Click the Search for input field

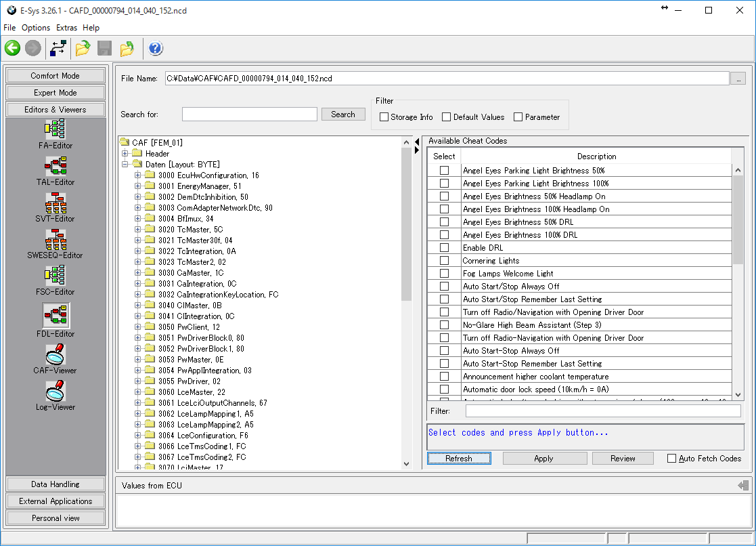point(249,114)
